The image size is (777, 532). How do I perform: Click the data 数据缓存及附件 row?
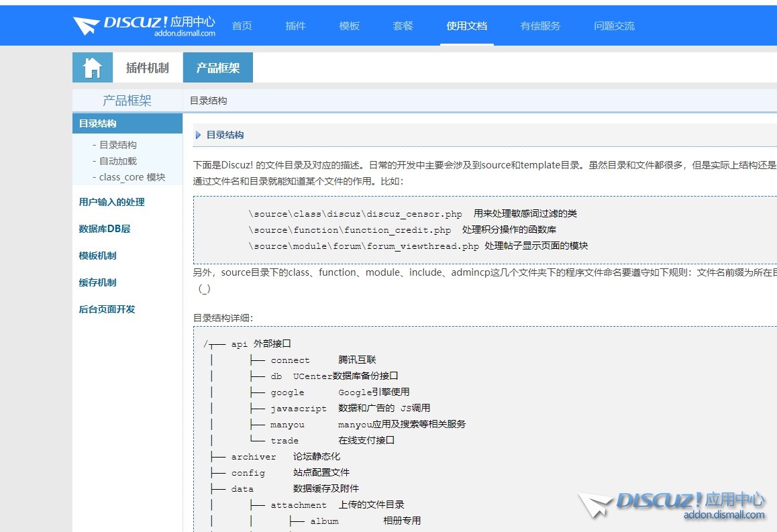point(285,488)
